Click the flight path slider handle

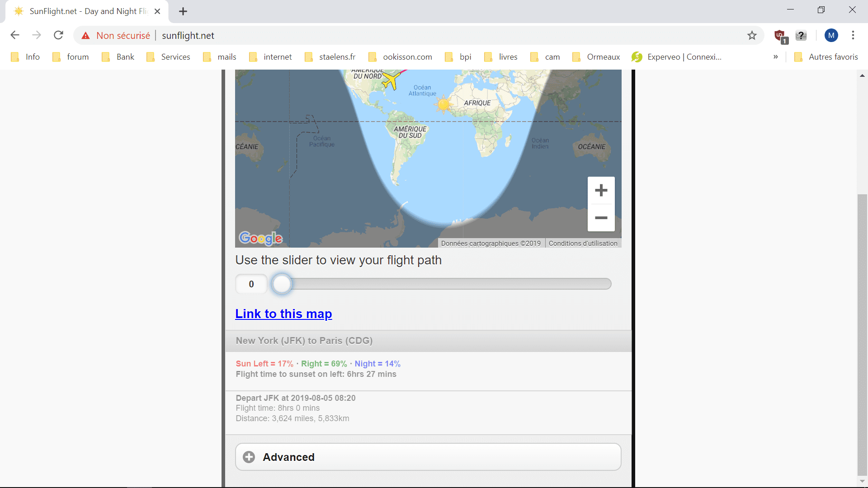click(x=282, y=284)
